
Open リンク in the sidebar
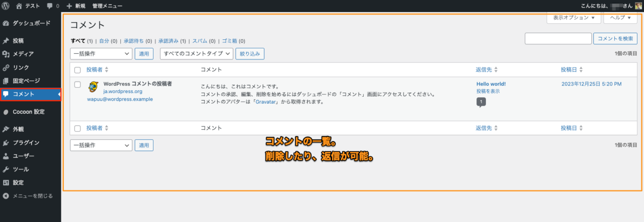tap(31, 67)
